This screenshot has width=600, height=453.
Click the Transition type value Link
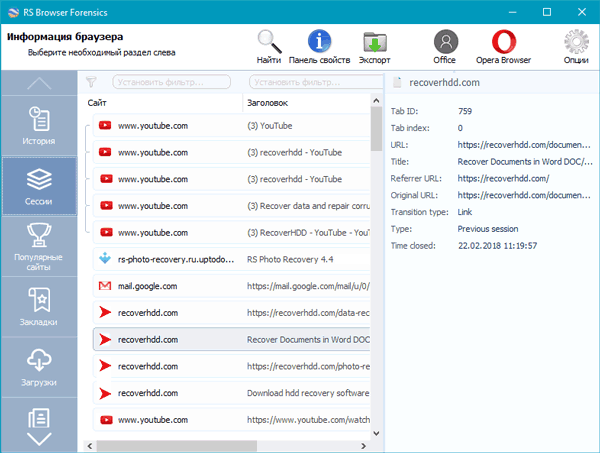[x=465, y=212]
